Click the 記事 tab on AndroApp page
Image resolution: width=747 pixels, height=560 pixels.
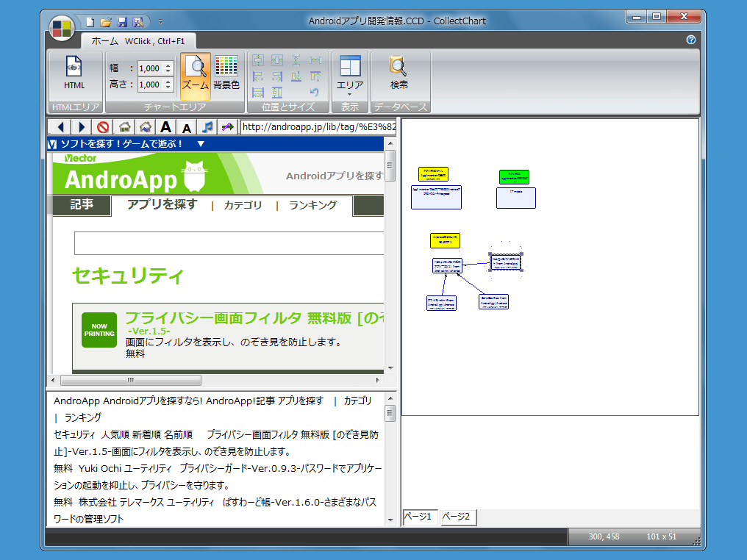(82, 205)
